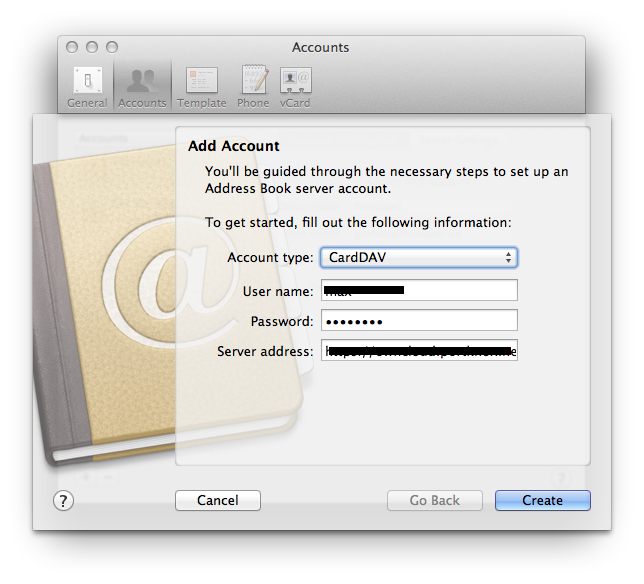The height and width of the screenshot is (584, 644).
Task: Focus the Password field
Action: [419, 320]
